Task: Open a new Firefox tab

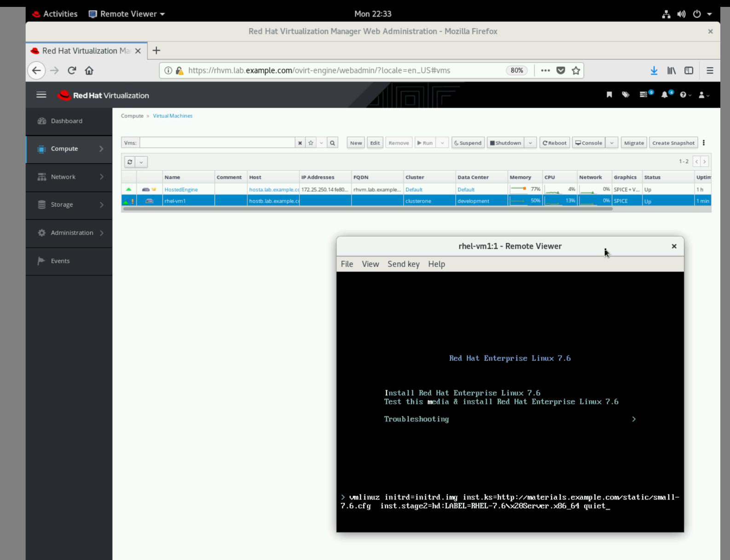Action: click(x=156, y=51)
